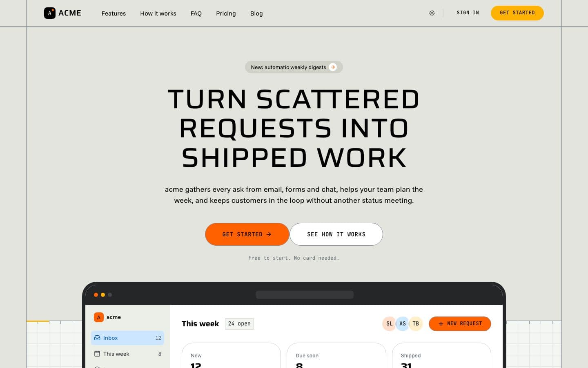Click the This week count 8
Image resolution: width=588 pixels, height=368 pixels.
pos(160,354)
